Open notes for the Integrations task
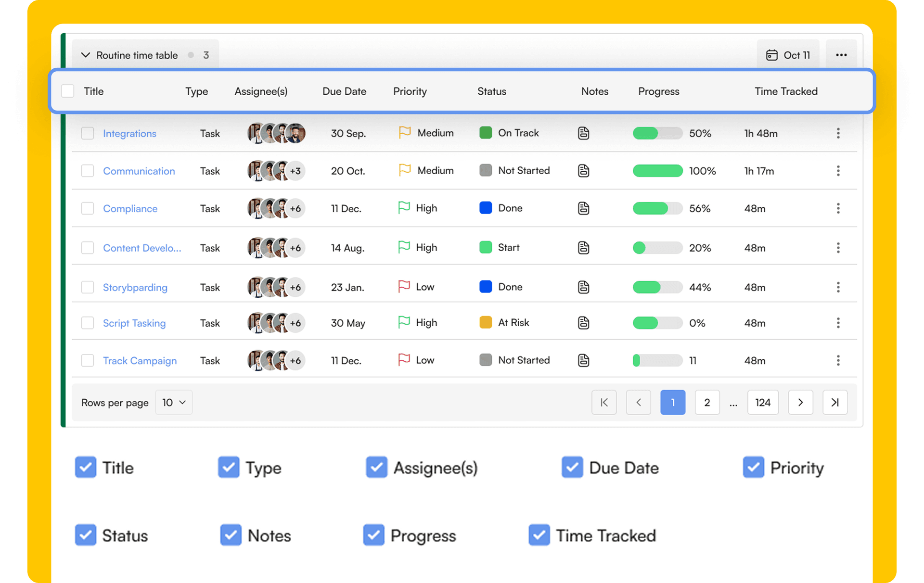The width and height of the screenshot is (924, 583). click(584, 133)
